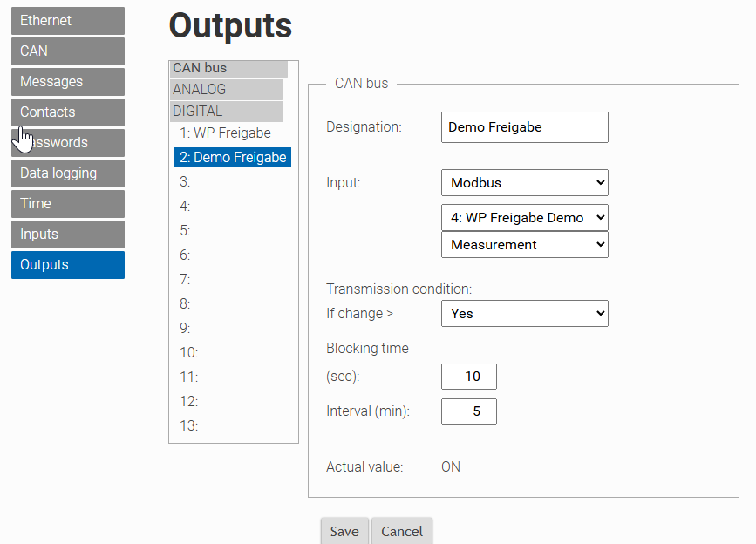Viewport: 756px width, 544px height.
Task: Open the Ethernet settings page
Action: [68, 21]
